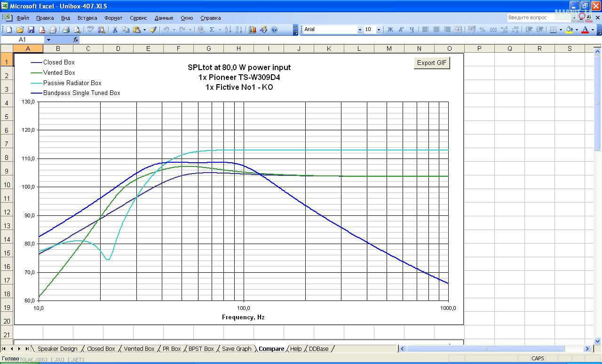Image resolution: width=602 pixels, height=364 pixels.
Task: Apply percent style format
Action: click(x=482, y=30)
